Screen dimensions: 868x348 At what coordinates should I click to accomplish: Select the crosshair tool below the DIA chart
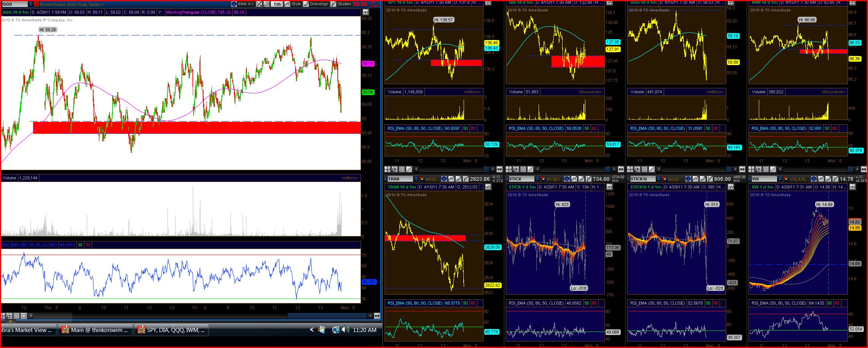pyautogui.click(x=509, y=169)
